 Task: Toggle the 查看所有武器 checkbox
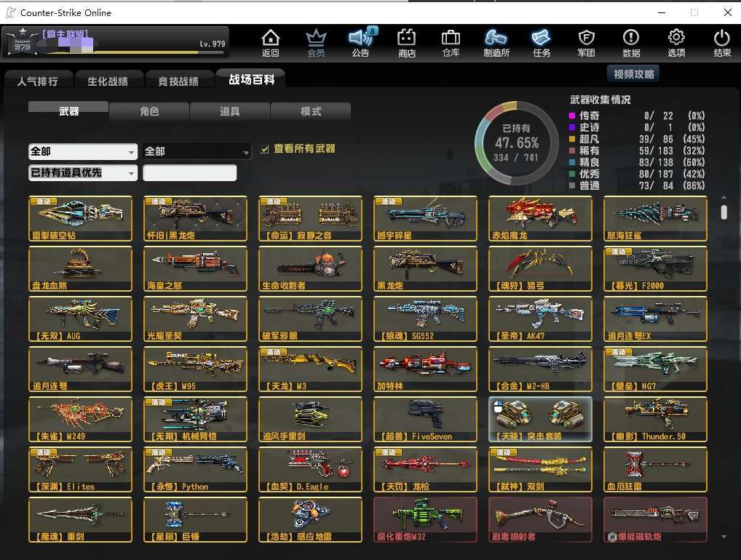pos(265,149)
